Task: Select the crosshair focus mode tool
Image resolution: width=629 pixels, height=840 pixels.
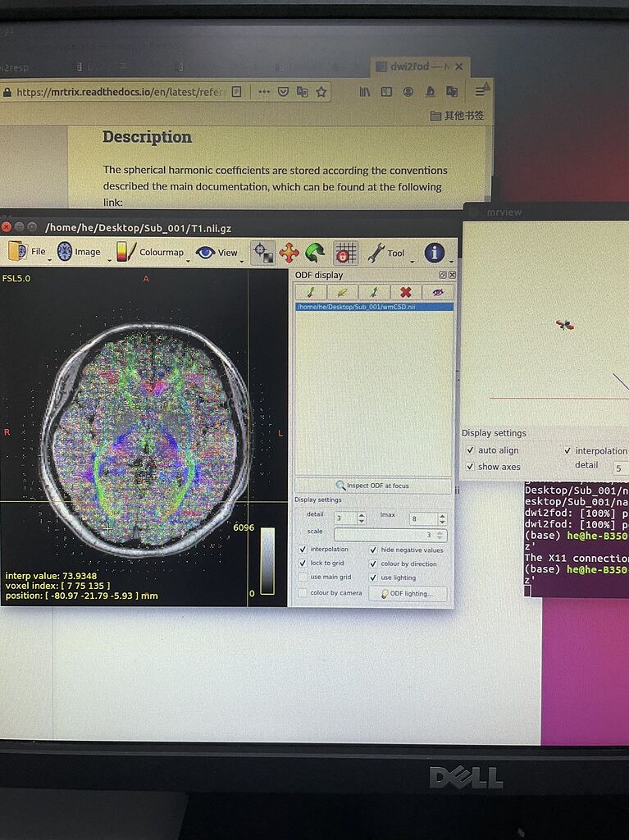Action: pos(262,253)
